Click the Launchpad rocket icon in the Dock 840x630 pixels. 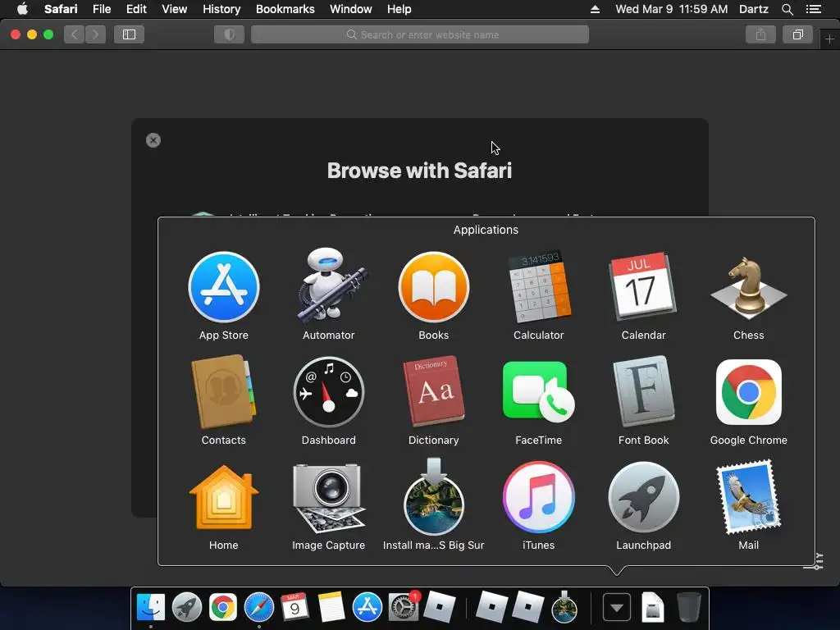point(187,608)
